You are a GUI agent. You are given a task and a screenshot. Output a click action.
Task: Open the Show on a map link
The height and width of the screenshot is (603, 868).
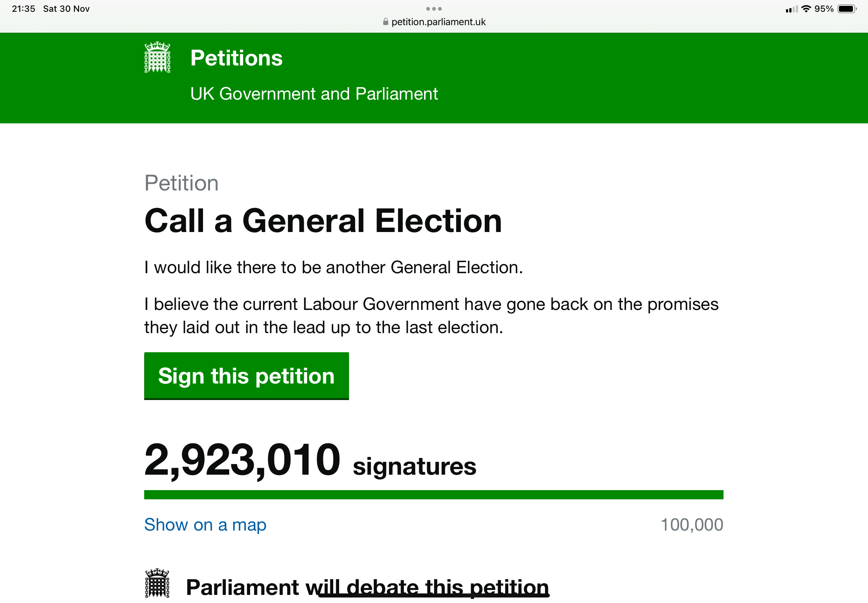(x=205, y=525)
